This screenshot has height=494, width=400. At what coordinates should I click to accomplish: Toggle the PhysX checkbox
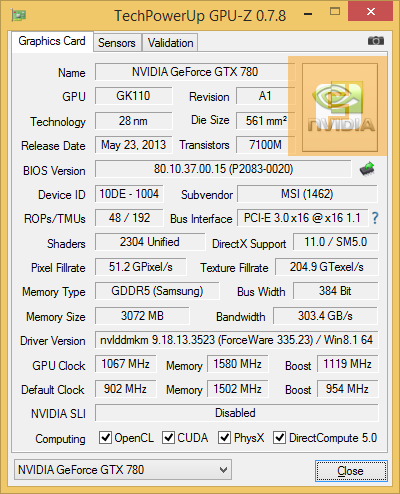coord(224,437)
